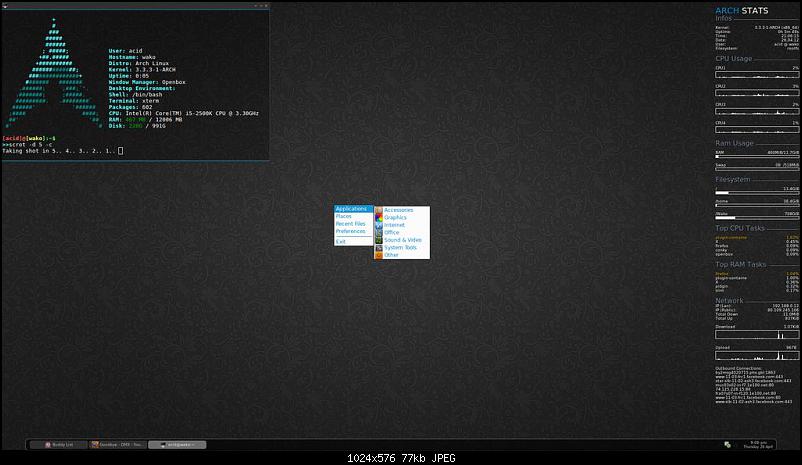This screenshot has width=802, height=465.
Task: Click the CPU Intel Core i5-2500K line
Action: (x=184, y=113)
